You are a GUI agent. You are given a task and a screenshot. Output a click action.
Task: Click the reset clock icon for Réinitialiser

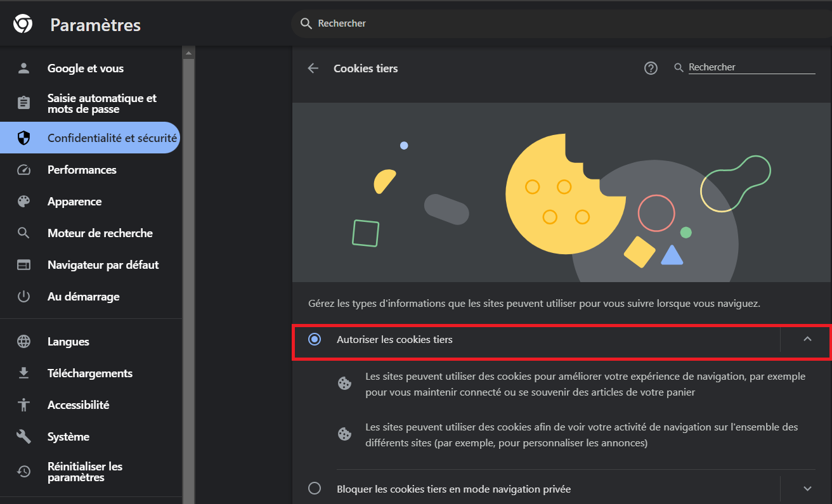tap(23, 472)
